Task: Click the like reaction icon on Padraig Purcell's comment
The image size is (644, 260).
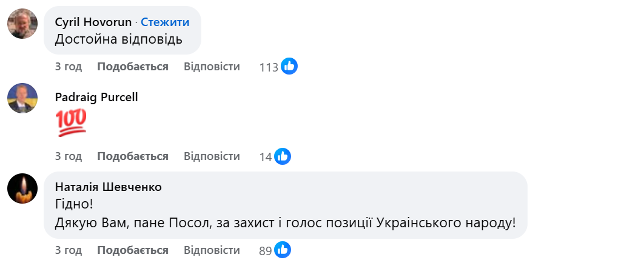Action: point(283,157)
